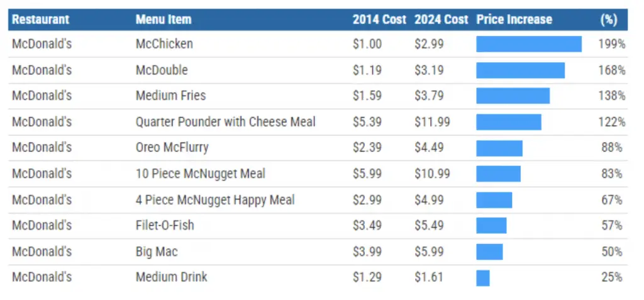Click the 168% value in McDouble row
The image size is (644, 300).
point(611,70)
